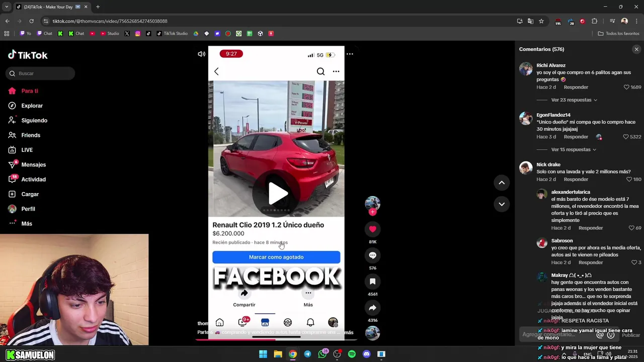Like Richi Alvarez's comment
The height and width of the screenshot is (362, 644).
(626, 87)
